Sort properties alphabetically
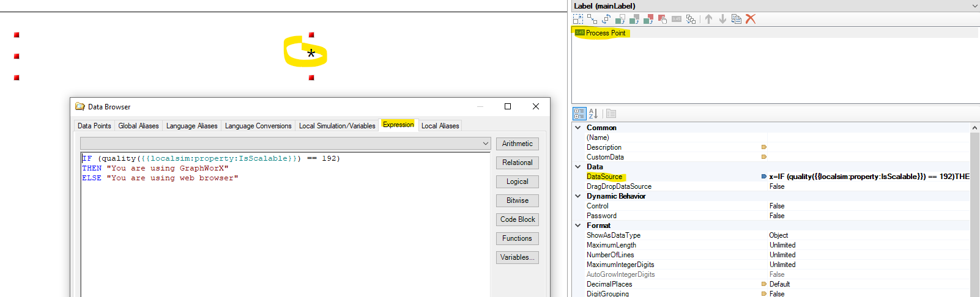This screenshot has width=980, height=297. [593, 114]
